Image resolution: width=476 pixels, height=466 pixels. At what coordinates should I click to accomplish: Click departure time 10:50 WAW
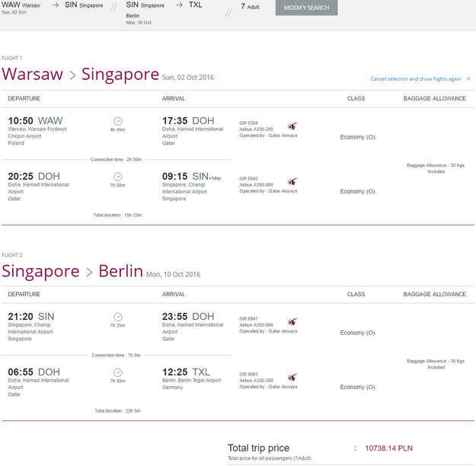tap(35, 121)
